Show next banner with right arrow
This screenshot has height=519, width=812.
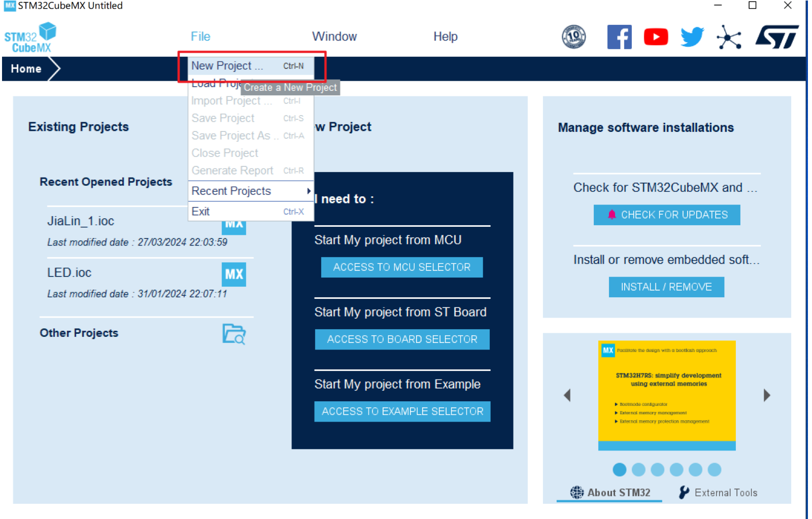pos(767,395)
